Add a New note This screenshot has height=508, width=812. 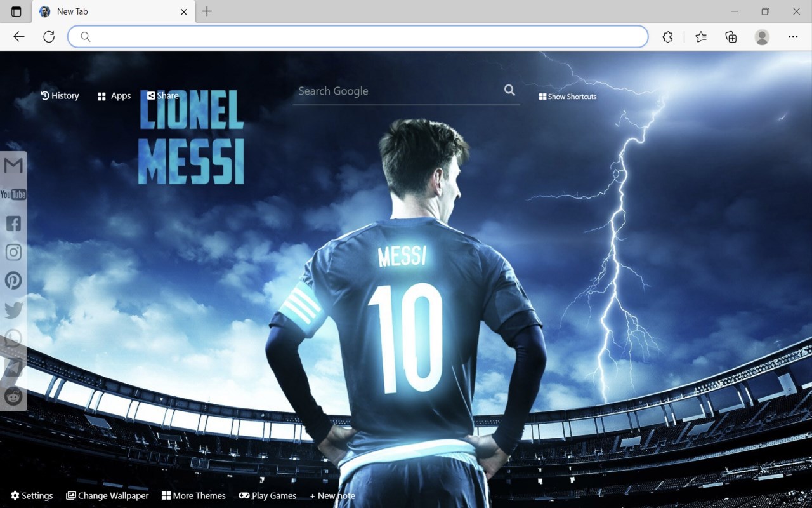pos(332,496)
